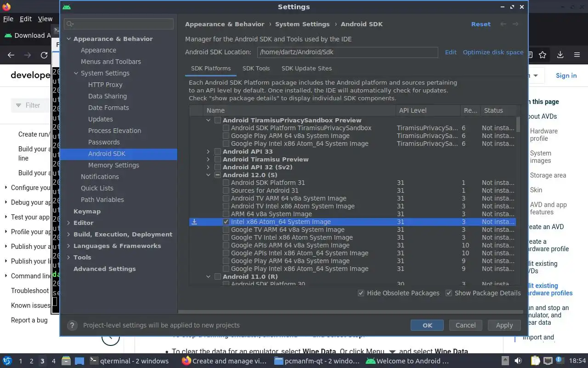Click the back arrow next to Reset

point(503,24)
